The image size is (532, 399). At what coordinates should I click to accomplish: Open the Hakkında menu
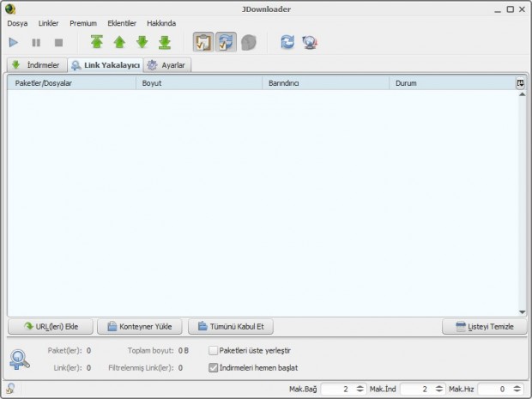click(x=161, y=23)
